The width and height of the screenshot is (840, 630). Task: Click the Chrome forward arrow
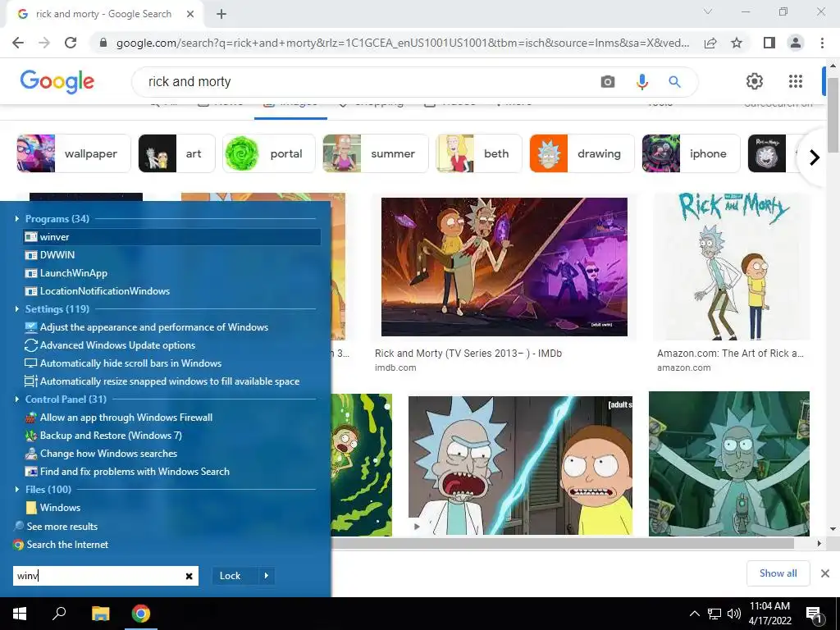click(44, 43)
